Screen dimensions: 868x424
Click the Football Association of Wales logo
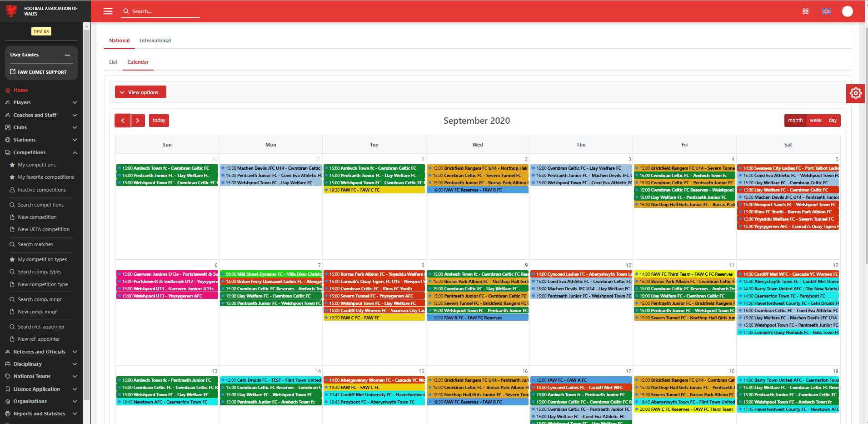[x=11, y=11]
